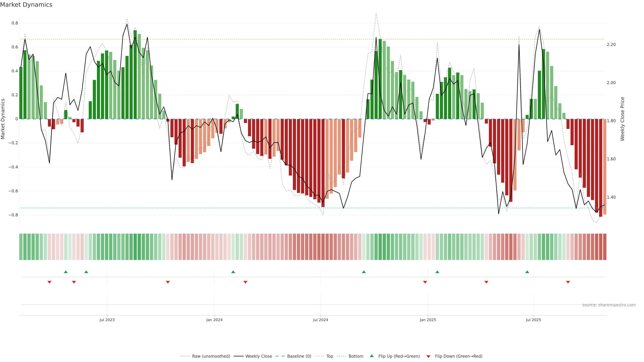The height and width of the screenshot is (362, 644).
Task: Click the Flip Up triangle after Jan 2024
Action: 233,272
